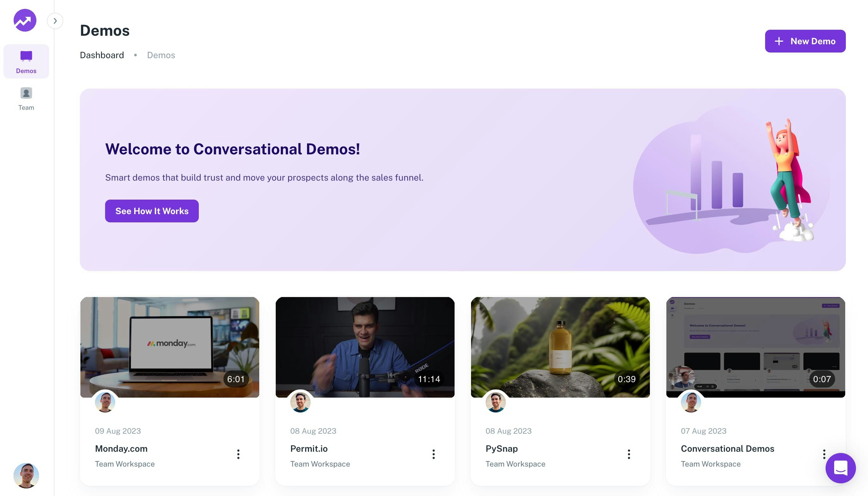The height and width of the screenshot is (496, 868).
Task: Click the 11:14 duration badge
Action: pos(429,379)
